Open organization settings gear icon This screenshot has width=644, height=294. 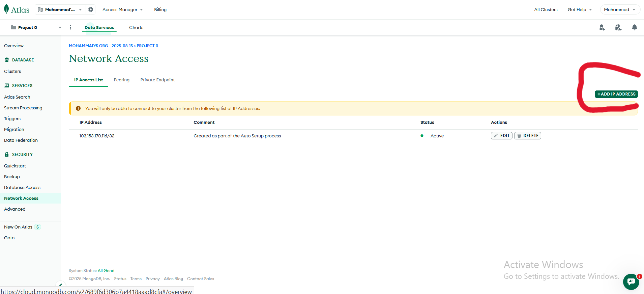(x=91, y=9)
